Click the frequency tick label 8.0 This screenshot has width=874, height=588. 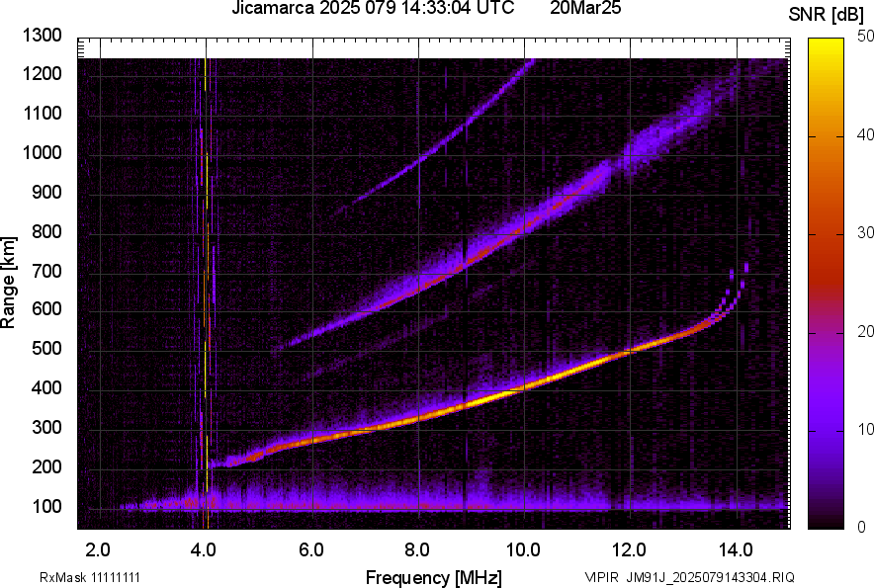click(x=416, y=549)
